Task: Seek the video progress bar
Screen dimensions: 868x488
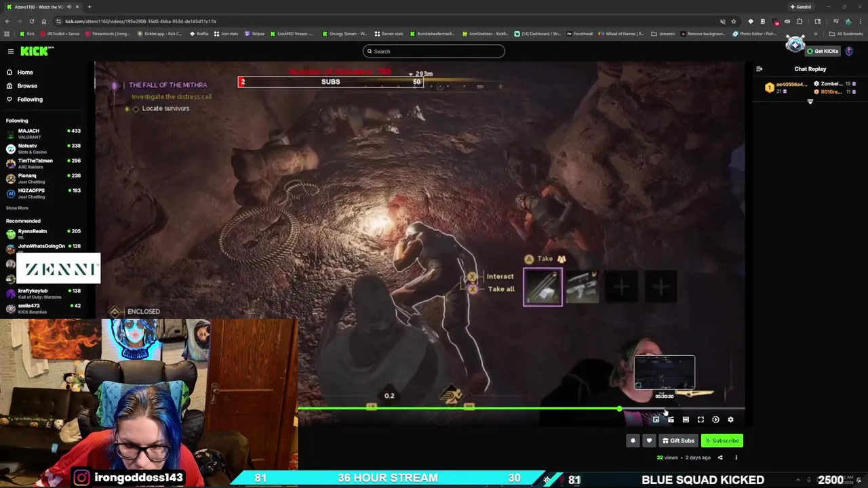Action: coord(521,409)
